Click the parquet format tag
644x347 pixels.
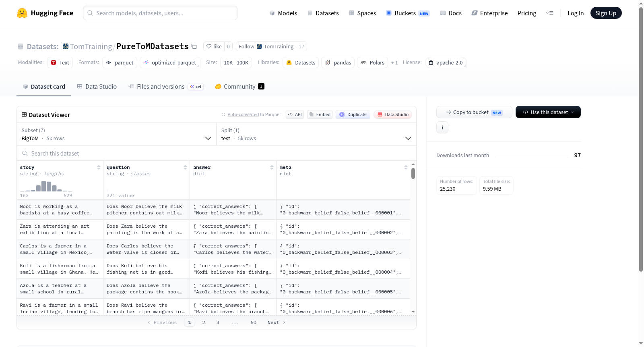click(120, 62)
